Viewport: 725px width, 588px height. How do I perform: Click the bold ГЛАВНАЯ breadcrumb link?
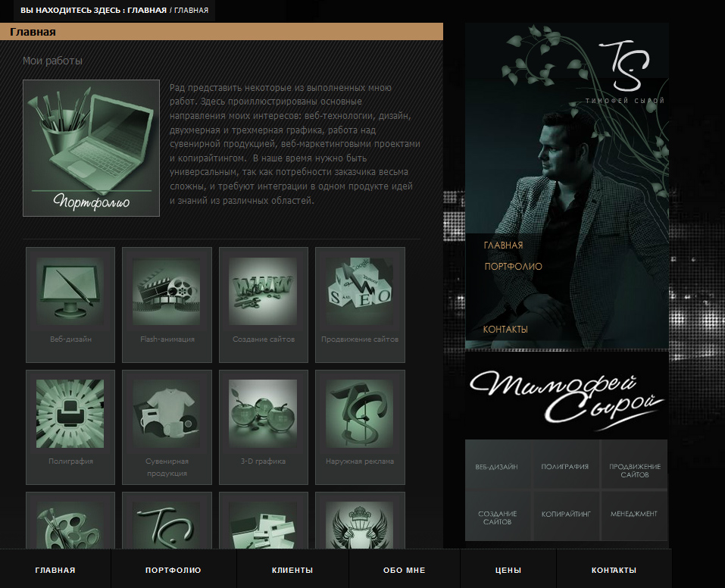(x=147, y=10)
